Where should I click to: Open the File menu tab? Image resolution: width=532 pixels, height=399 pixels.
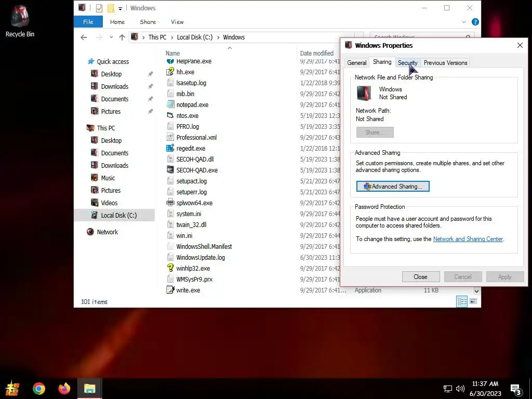click(x=88, y=22)
